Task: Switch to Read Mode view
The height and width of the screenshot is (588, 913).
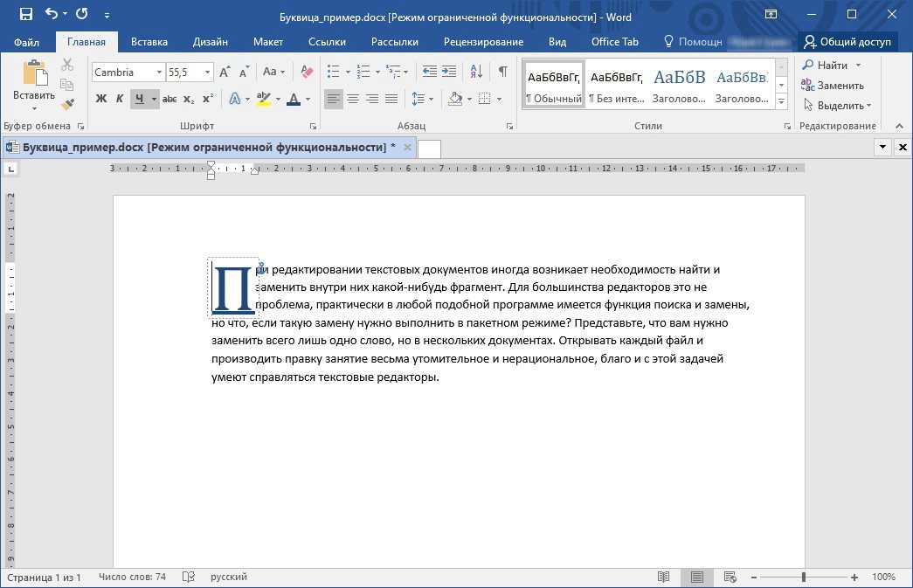Action: pos(663,577)
